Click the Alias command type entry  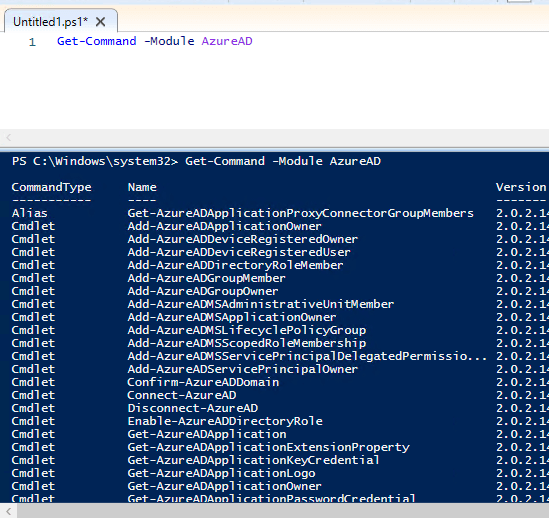click(x=29, y=213)
